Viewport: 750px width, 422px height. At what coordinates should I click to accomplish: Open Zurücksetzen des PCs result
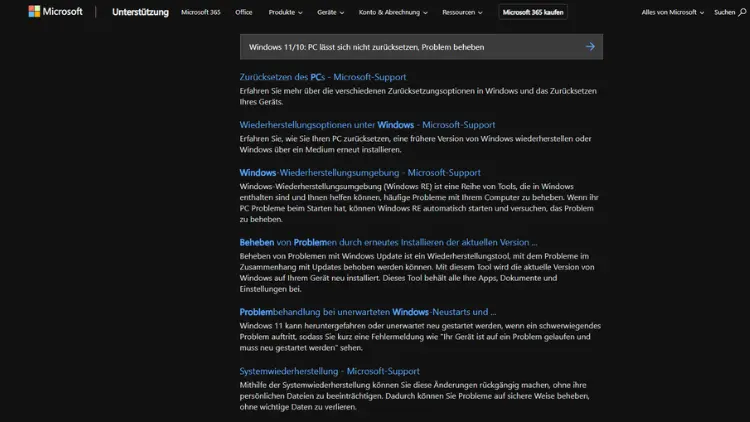(323, 77)
